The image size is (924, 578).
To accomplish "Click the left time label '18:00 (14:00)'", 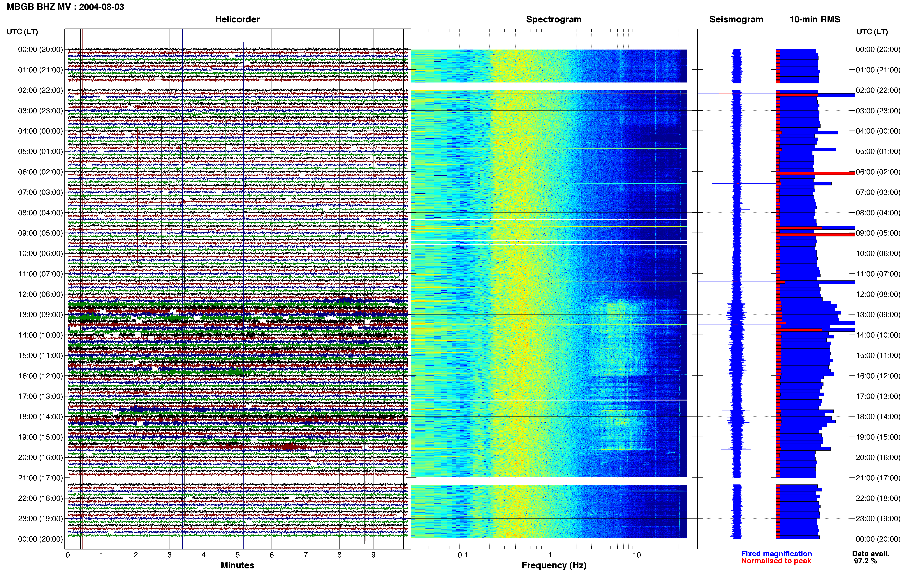I will click(x=41, y=417).
